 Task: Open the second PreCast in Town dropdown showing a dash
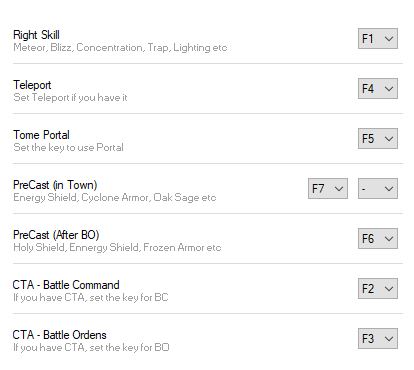378,189
